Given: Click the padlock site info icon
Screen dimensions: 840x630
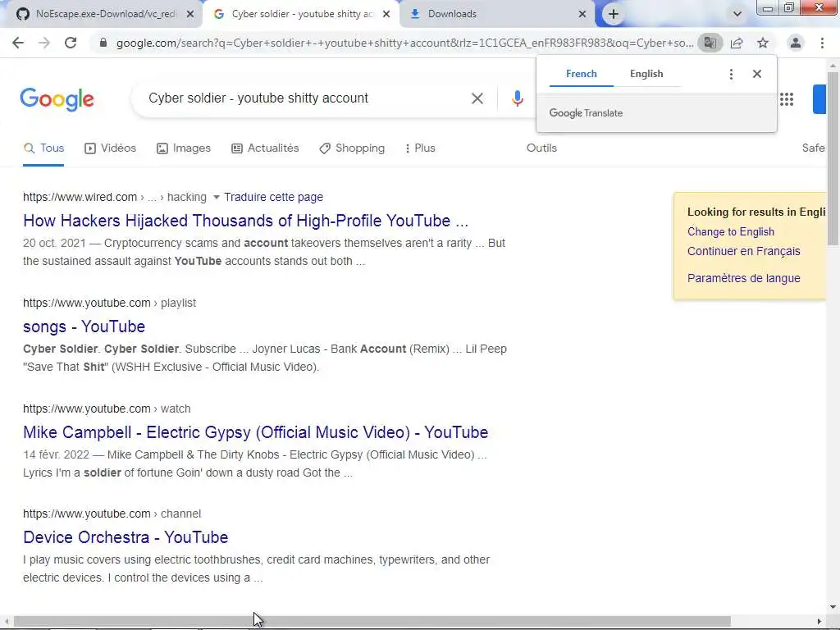Looking at the screenshot, I should coord(103,43).
